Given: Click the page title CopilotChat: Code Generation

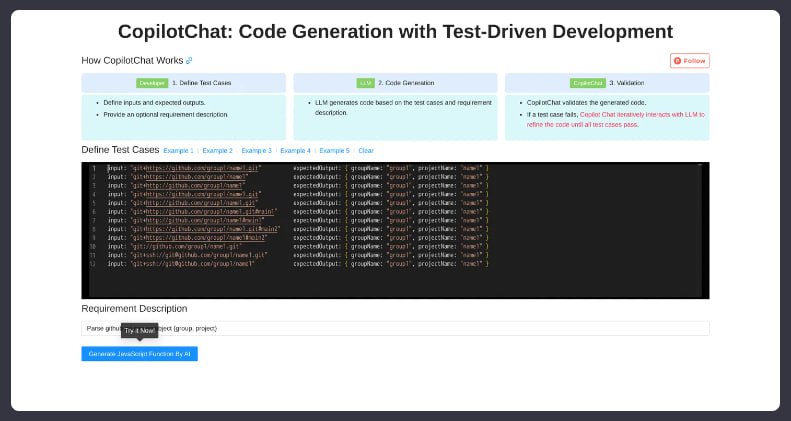Looking at the screenshot, I should pyautogui.click(x=396, y=31).
